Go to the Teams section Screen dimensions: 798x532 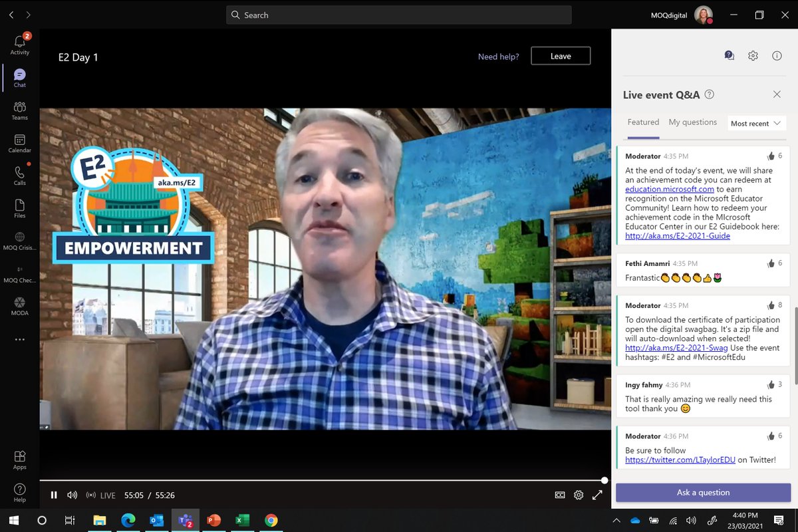coord(20,110)
